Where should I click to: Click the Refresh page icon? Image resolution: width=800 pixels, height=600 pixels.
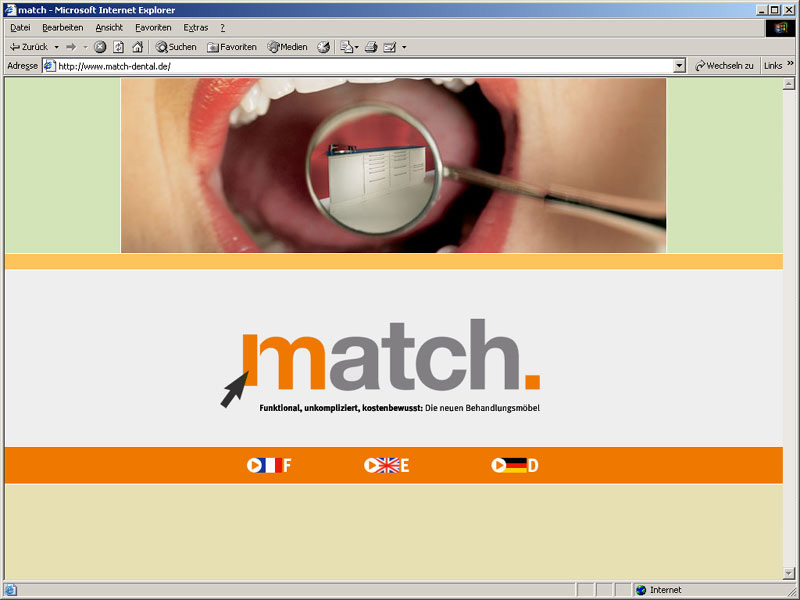tap(118, 47)
